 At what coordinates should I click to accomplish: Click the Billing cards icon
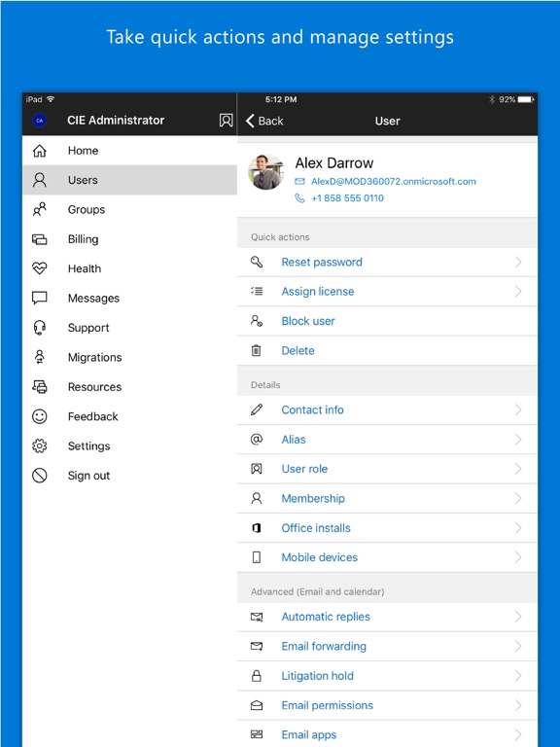click(x=40, y=239)
